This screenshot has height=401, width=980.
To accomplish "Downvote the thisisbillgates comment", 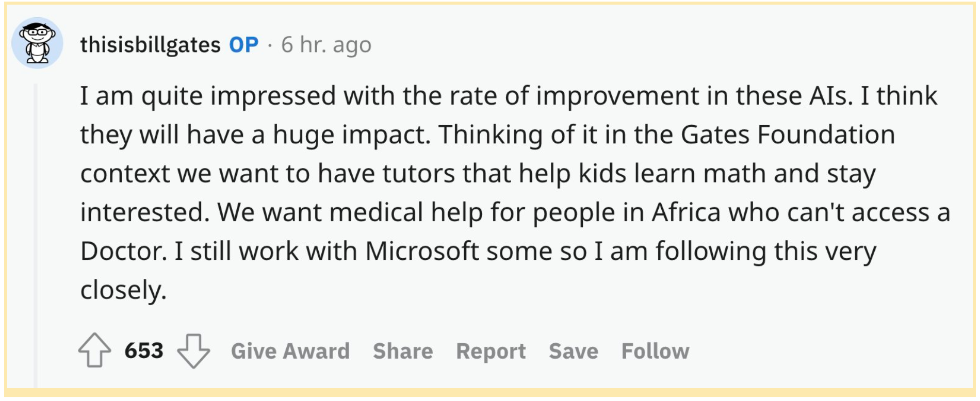I will pyautogui.click(x=193, y=351).
